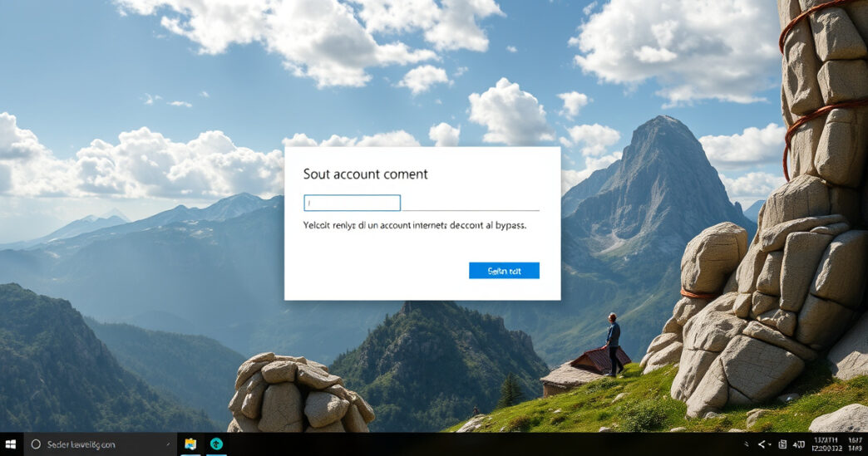Click the Cortana circle icon in the taskbar

point(36,444)
